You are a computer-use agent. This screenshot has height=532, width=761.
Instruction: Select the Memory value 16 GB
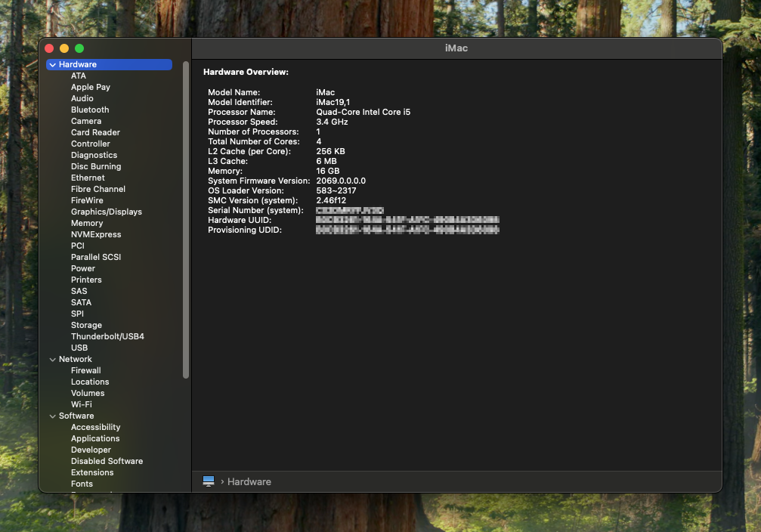[327, 171]
